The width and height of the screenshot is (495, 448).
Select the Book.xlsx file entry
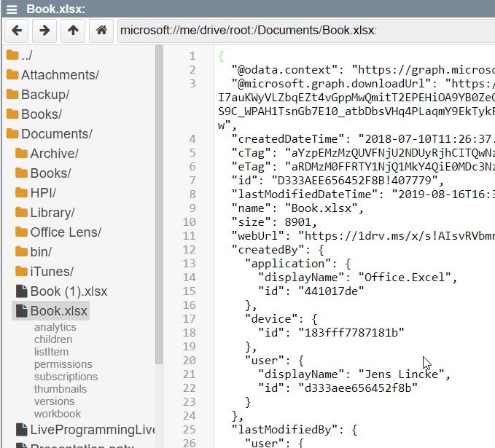click(58, 311)
